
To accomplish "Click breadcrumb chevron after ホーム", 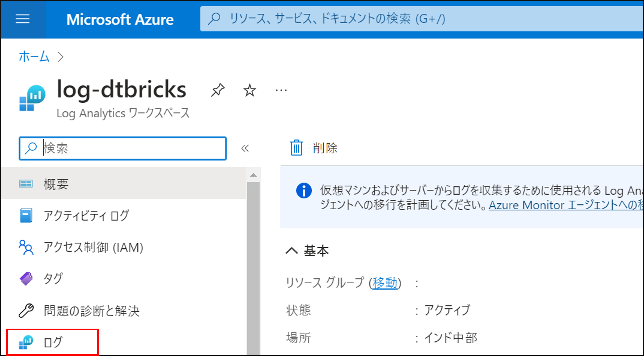I will click(x=61, y=57).
